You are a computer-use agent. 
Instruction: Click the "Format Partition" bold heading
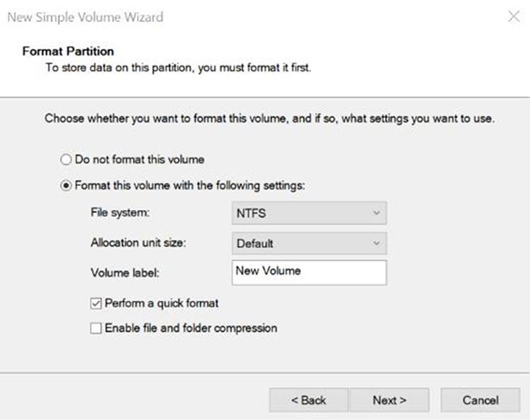68,52
